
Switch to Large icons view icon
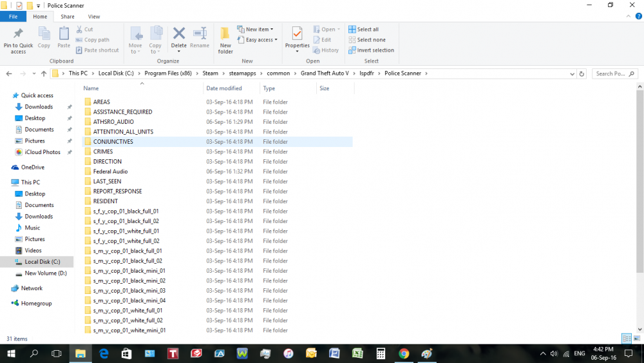click(637, 338)
